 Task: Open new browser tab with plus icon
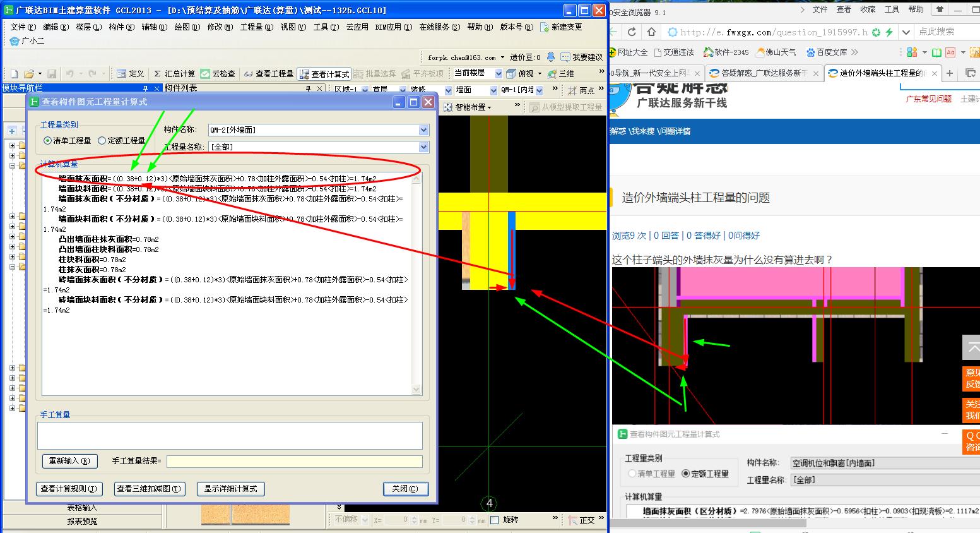(950, 73)
